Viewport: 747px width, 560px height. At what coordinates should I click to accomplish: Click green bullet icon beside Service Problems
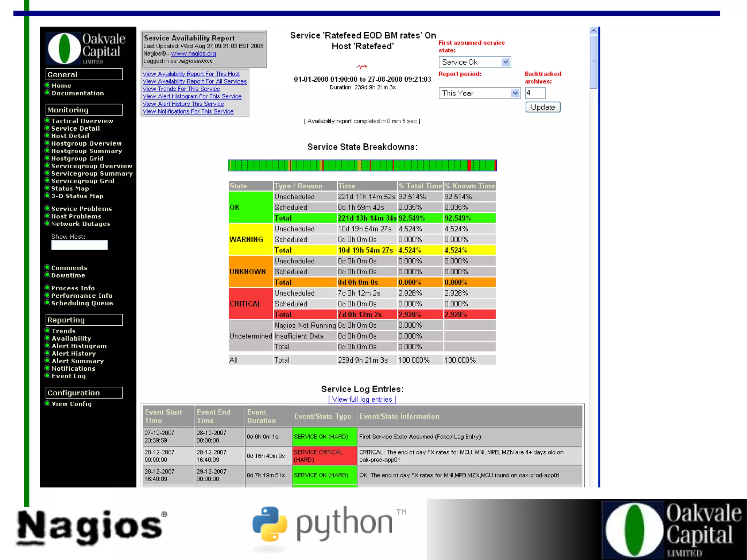pos(47,208)
